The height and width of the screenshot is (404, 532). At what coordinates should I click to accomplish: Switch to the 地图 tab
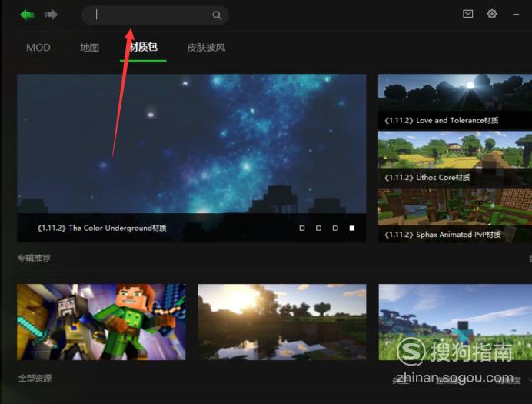coord(90,48)
